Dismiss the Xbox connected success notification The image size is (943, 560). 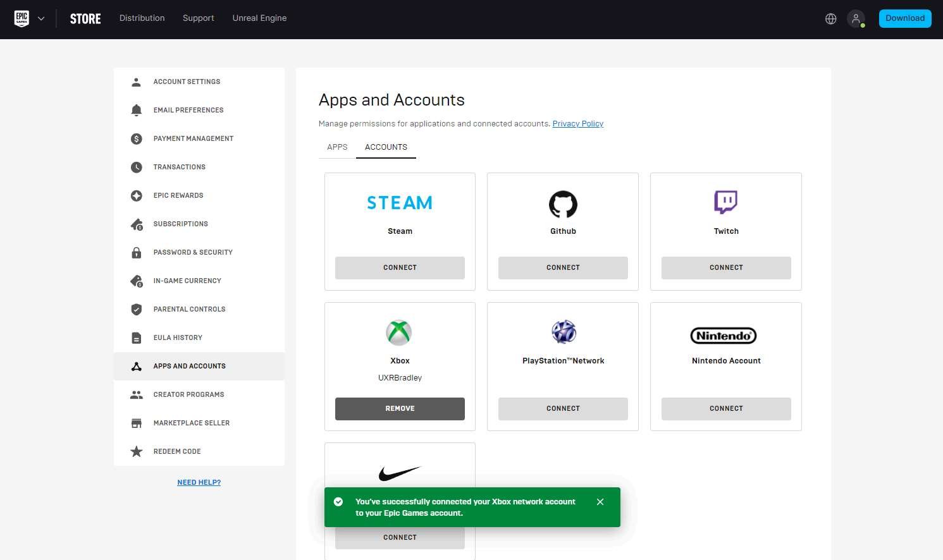[x=600, y=502]
